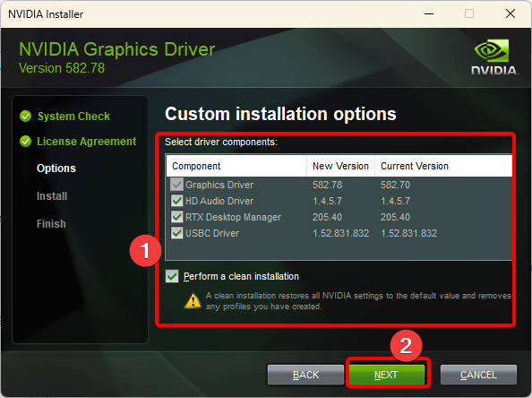
Task: Click the HD Audio Driver row label
Action: (x=219, y=201)
